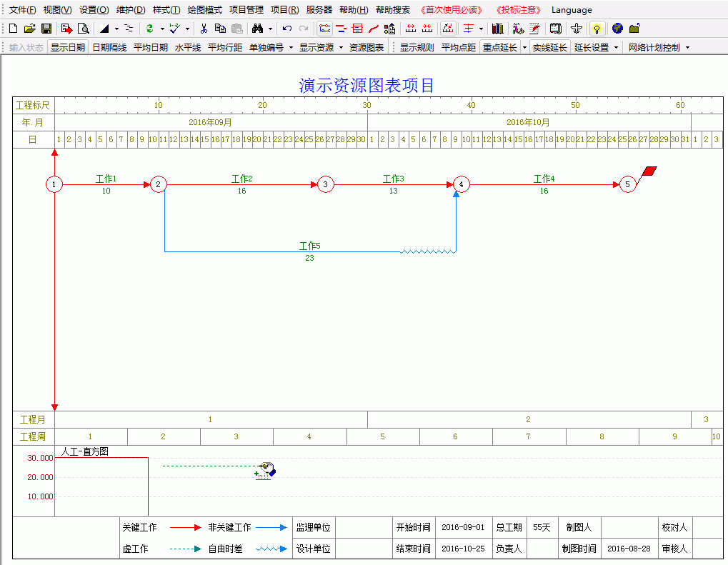The image size is (728, 565).
Task: Click the olive folder with arrow icon
Action: (634, 29)
